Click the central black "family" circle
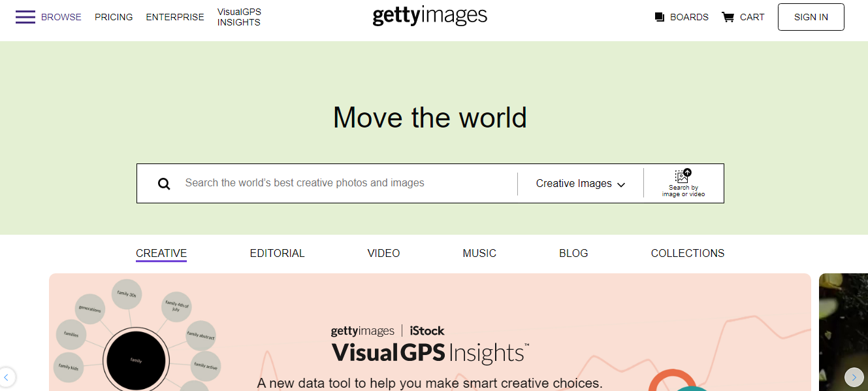The image size is (868, 391). click(136, 360)
